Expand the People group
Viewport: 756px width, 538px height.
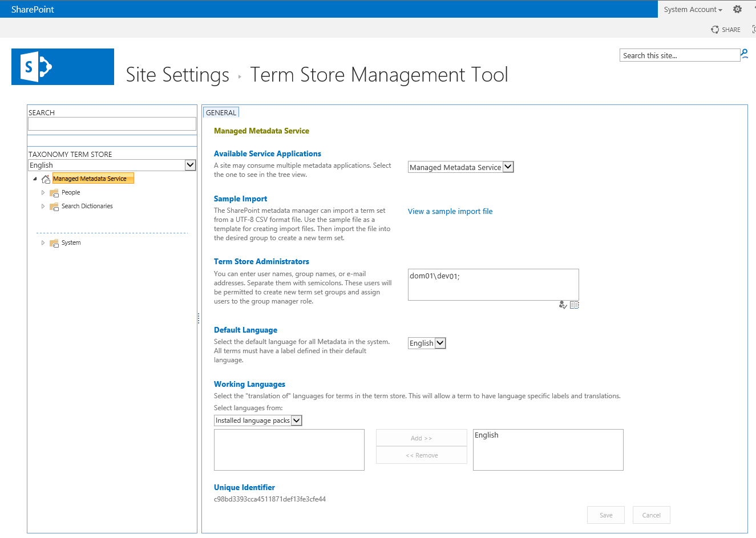click(43, 193)
